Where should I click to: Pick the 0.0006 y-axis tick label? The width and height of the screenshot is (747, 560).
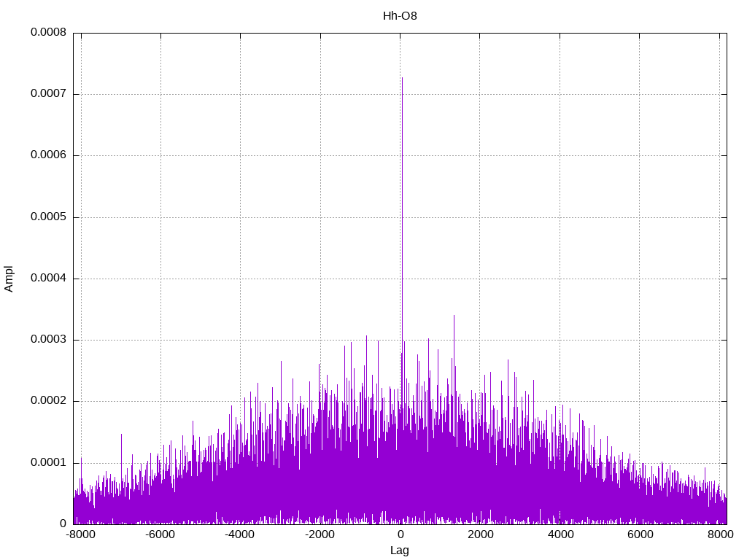(48, 155)
